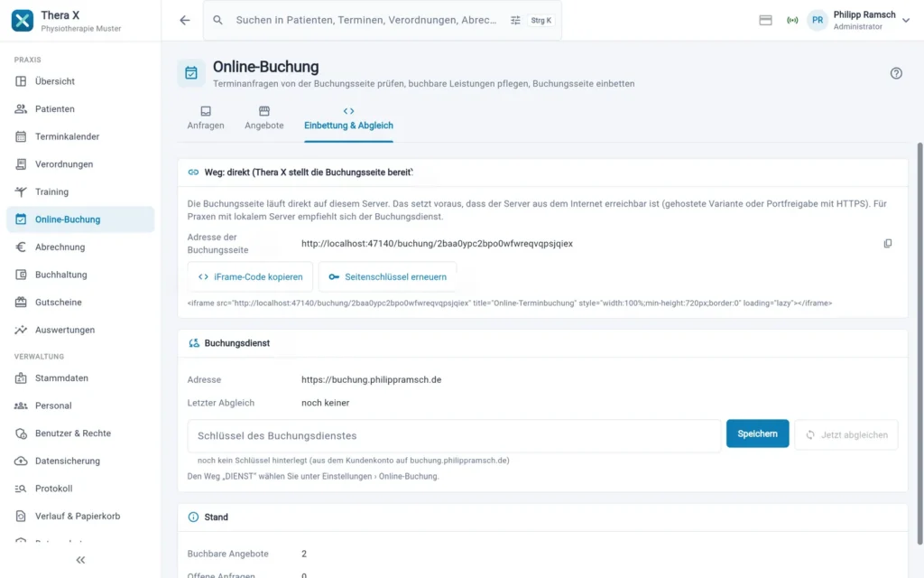This screenshot has width=924, height=578.
Task: Click the Thera X logo icon
Action: coord(23,21)
